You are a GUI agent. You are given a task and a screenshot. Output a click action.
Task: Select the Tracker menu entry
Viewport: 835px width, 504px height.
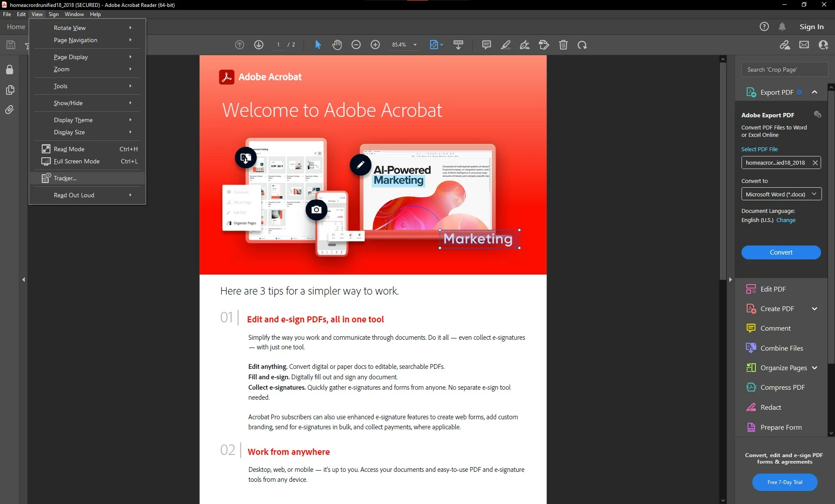[65, 178]
